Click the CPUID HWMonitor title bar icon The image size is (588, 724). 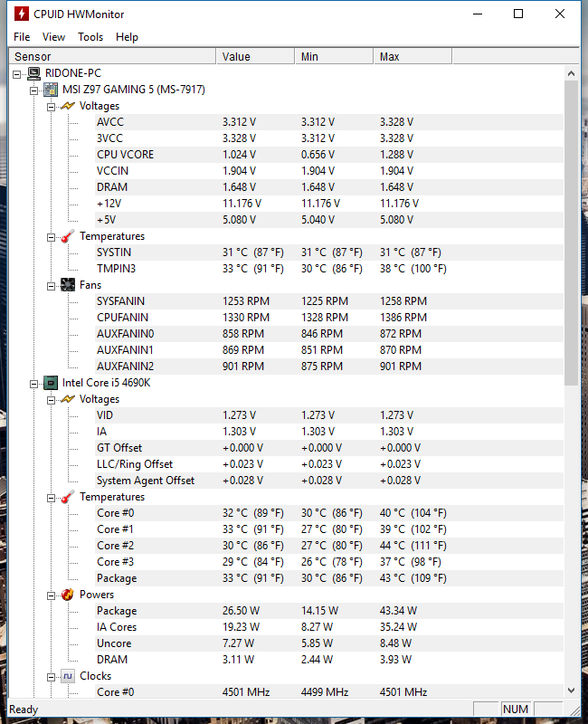(21, 14)
